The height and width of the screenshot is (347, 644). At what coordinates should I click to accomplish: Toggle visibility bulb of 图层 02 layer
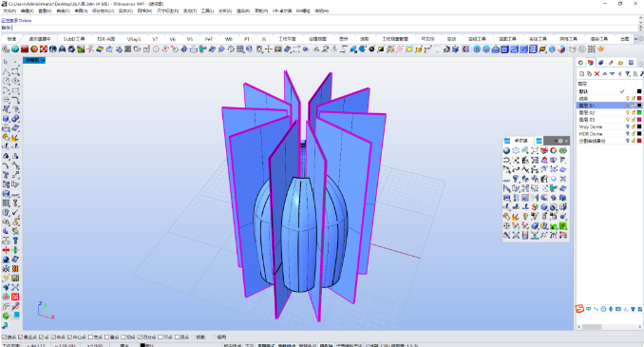627,112
